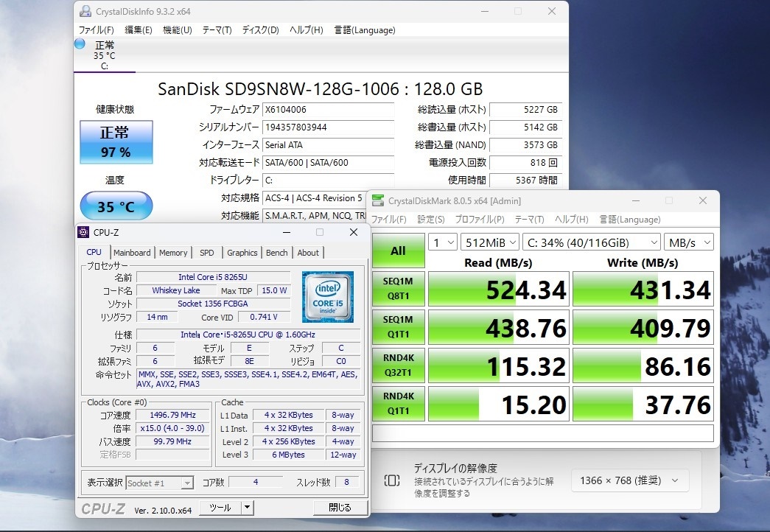This screenshot has height=532, width=770.
Task: Click the firmware field X6104006
Action: tap(328, 110)
